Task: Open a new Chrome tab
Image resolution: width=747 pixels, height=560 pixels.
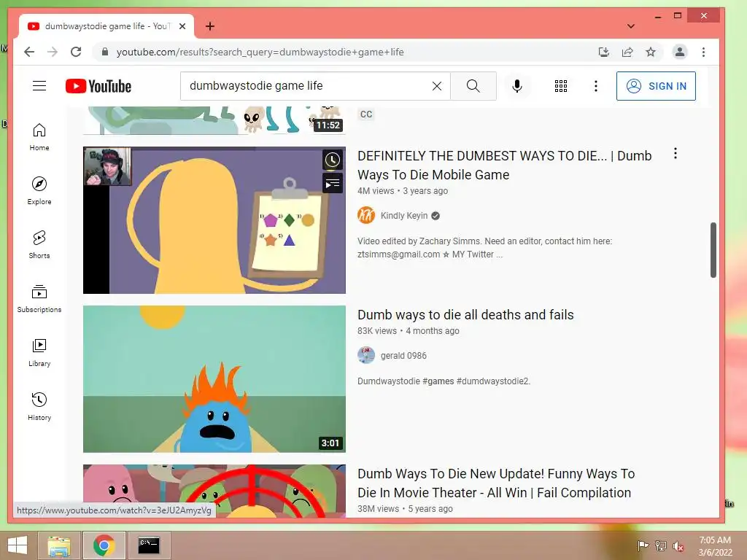Action: 209,26
